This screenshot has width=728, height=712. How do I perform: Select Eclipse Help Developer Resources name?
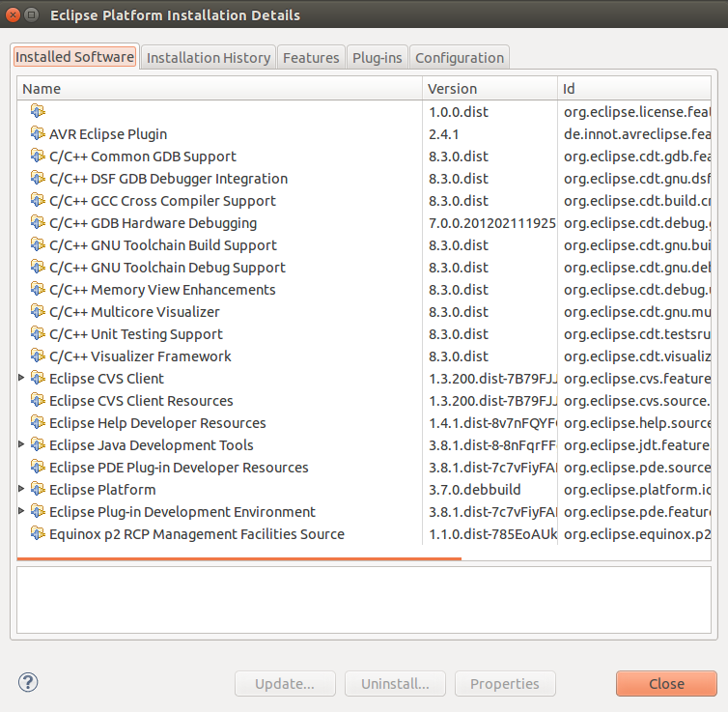coord(157,423)
